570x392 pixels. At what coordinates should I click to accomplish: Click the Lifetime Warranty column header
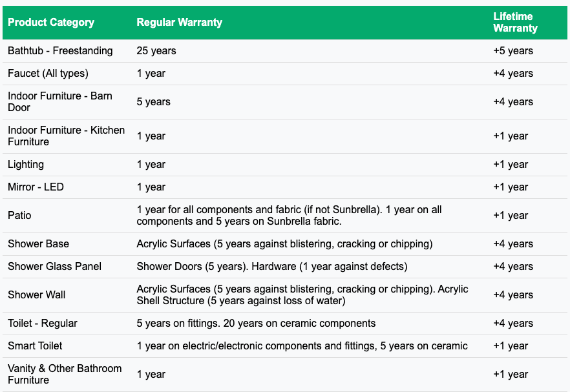coord(515,23)
